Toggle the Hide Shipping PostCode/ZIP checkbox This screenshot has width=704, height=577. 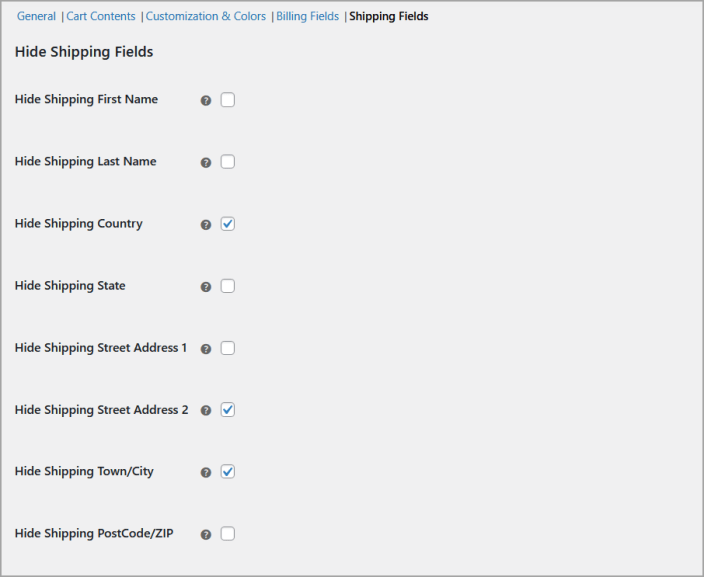point(228,534)
